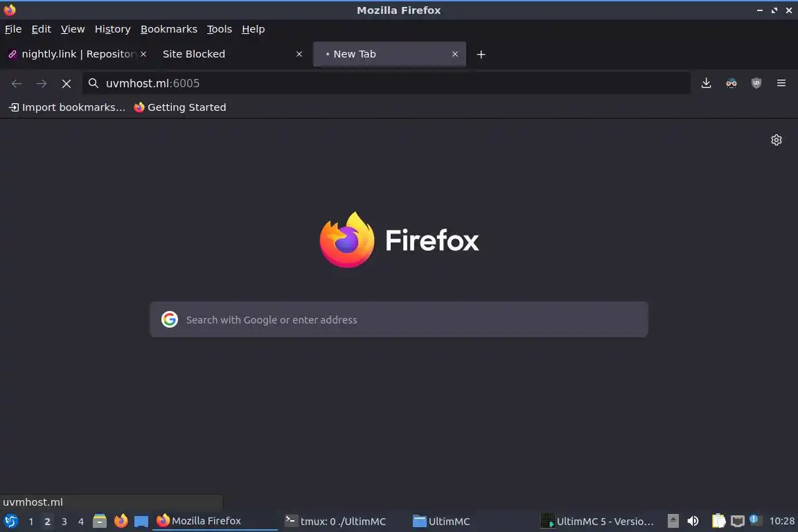This screenshot has width=798, height=532.
Task: Switch to workspace 2
Action: point(47,522)
